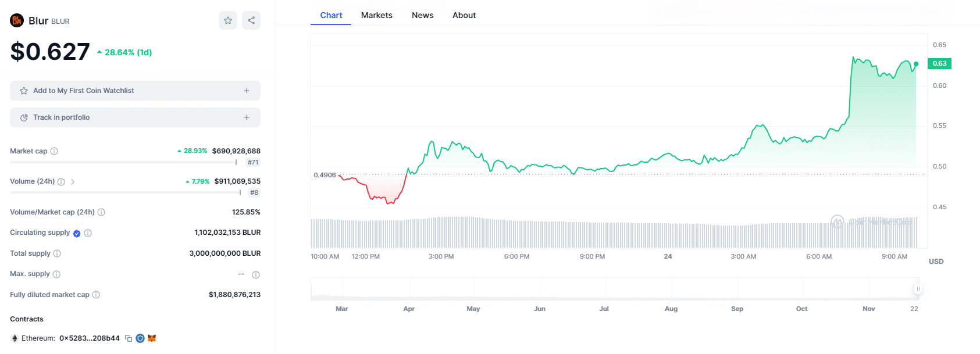Switch to the Markets tab

[x=376, y=15]
